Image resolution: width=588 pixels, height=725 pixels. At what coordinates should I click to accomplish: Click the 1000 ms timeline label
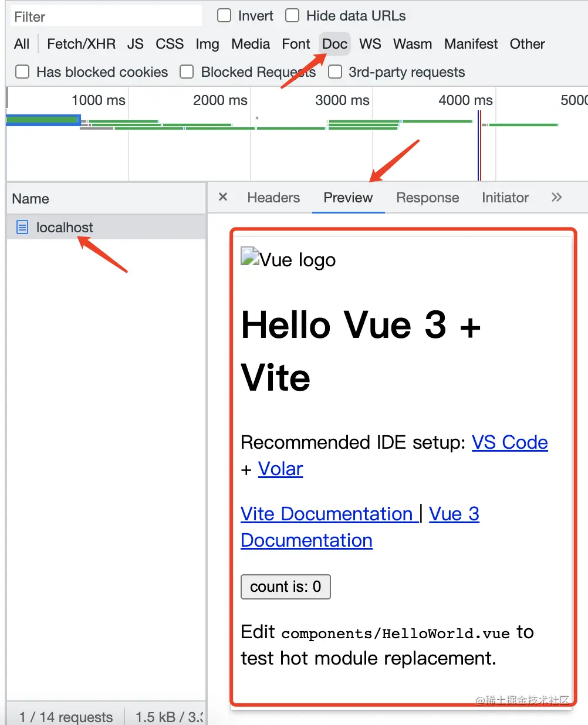point(99,100)
